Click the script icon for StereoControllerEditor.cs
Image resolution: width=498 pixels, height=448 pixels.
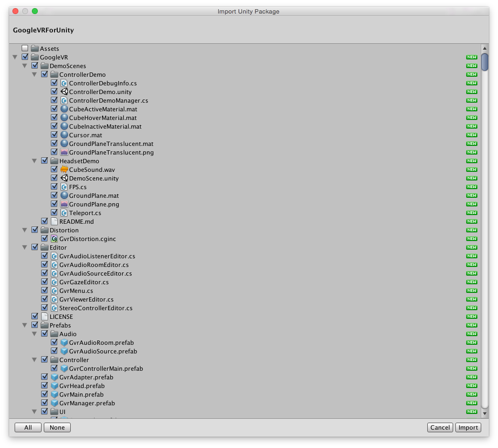[55, 308]
